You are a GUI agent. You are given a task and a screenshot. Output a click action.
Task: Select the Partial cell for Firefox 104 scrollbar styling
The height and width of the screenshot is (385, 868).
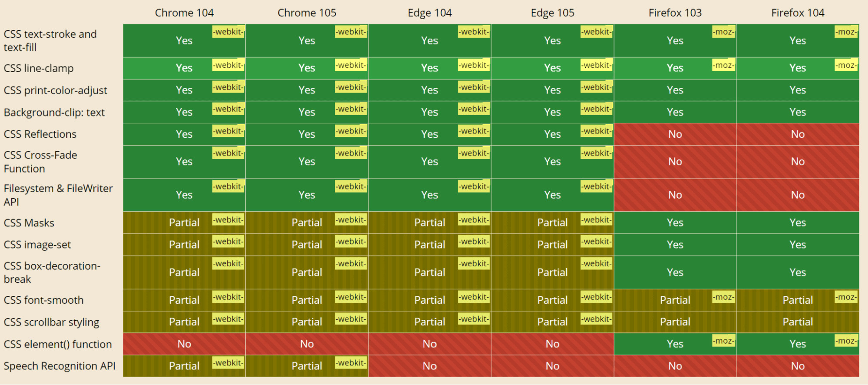(798, 322)
